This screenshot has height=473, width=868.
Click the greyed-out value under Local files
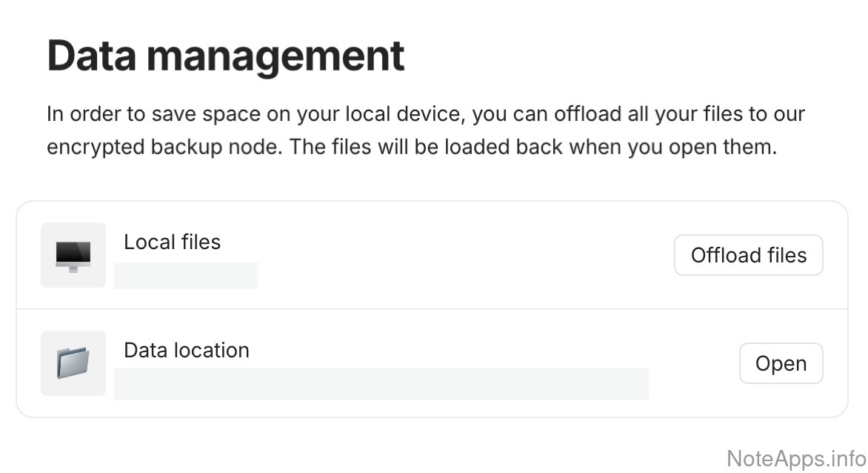point(186,275)
